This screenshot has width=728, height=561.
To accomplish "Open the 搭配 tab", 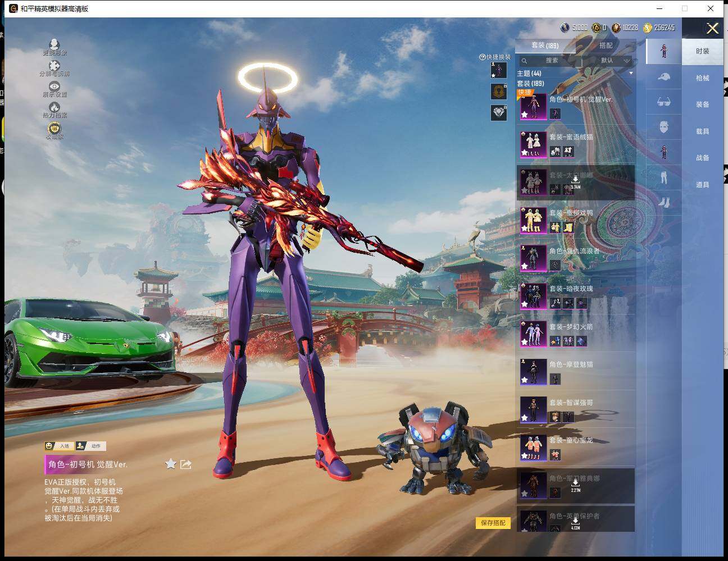I will (x=606, y=45).
